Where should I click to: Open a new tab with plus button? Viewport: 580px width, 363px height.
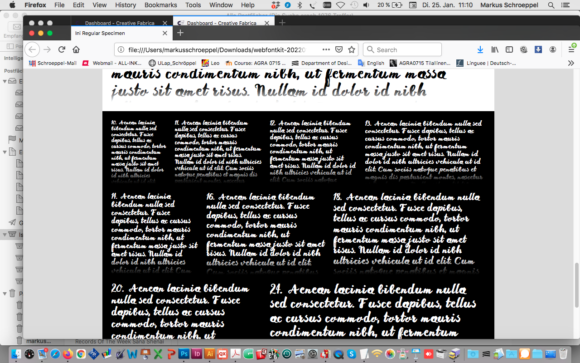coord(180,33)
